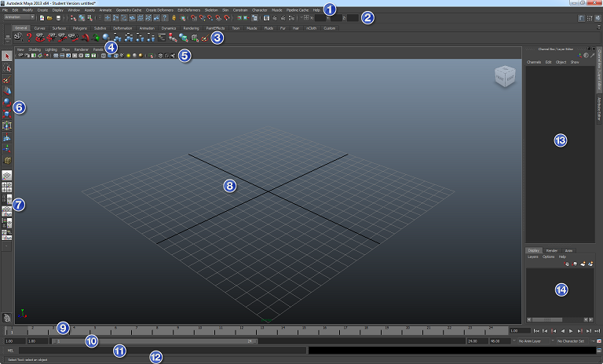Toggle the Script Editor button at command line
The height and width of the screenshot is (364, 603).
pyautogui.click(x=598, y=350)
